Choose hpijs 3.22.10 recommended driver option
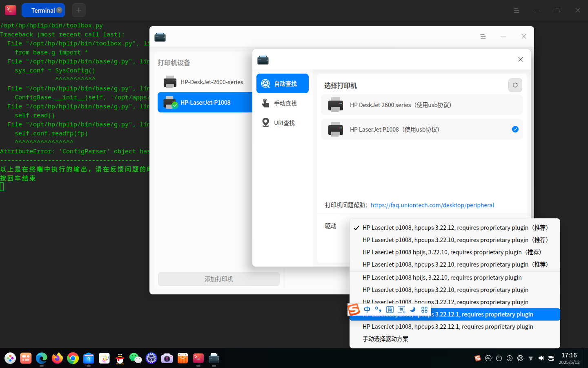 [455, 252]
